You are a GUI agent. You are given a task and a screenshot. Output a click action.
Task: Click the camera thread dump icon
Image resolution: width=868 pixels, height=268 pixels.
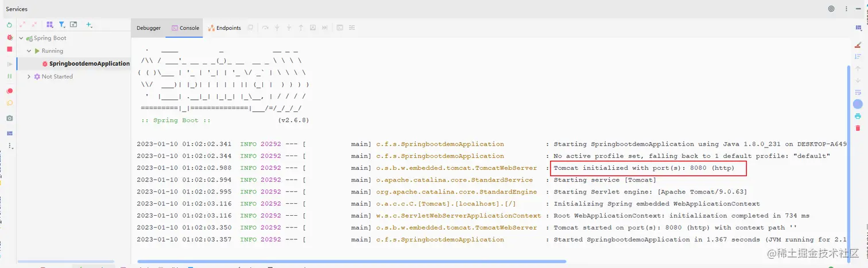click(x=9, y=118)
